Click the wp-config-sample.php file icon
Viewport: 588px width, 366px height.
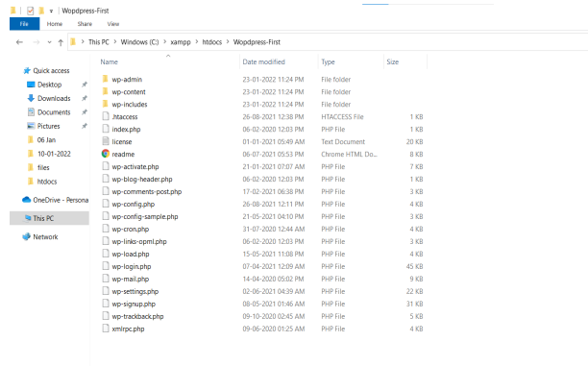[106, 216]
